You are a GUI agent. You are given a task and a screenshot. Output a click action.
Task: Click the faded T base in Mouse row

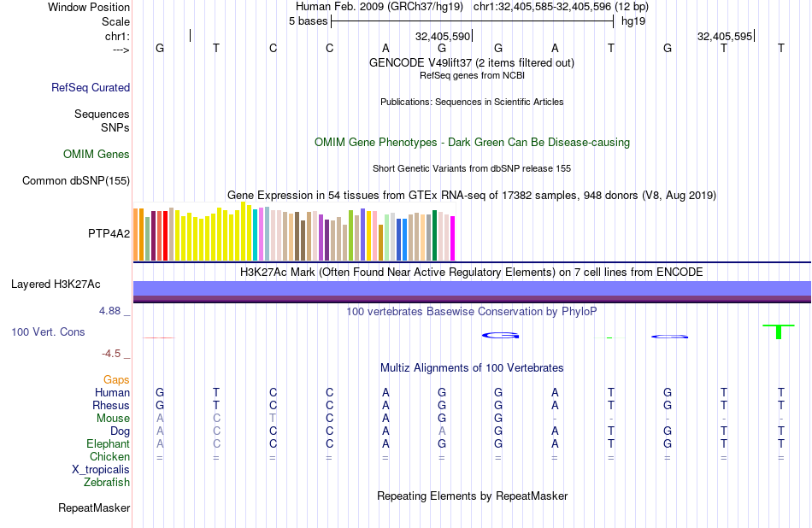click(x=273, y=419)
